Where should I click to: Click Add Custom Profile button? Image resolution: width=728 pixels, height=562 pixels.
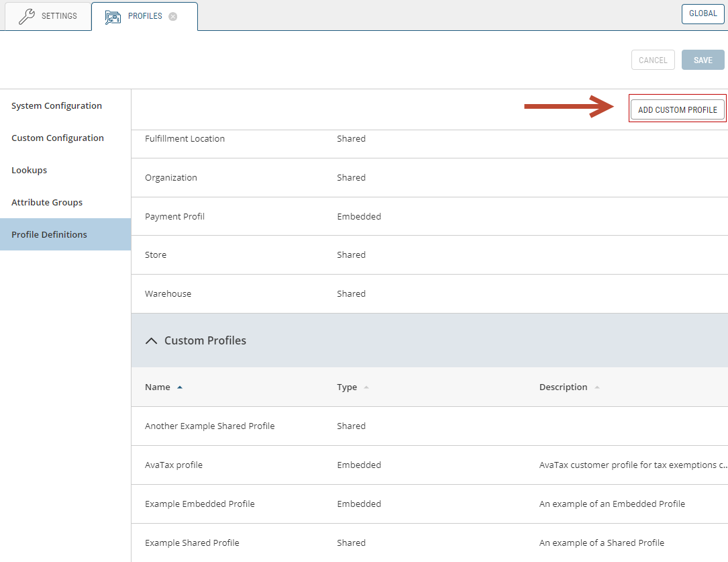tap(677, 110)
